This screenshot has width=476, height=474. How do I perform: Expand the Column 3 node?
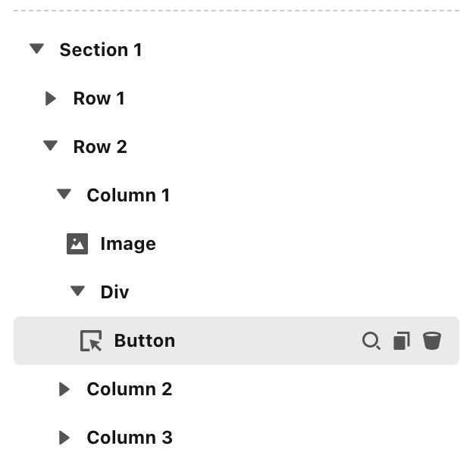coord(64,438)
